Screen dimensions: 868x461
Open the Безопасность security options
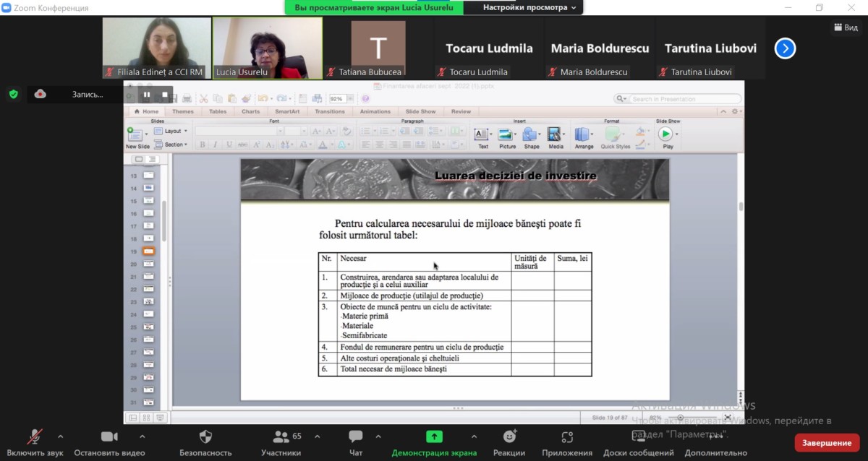(x=205, y=443)
